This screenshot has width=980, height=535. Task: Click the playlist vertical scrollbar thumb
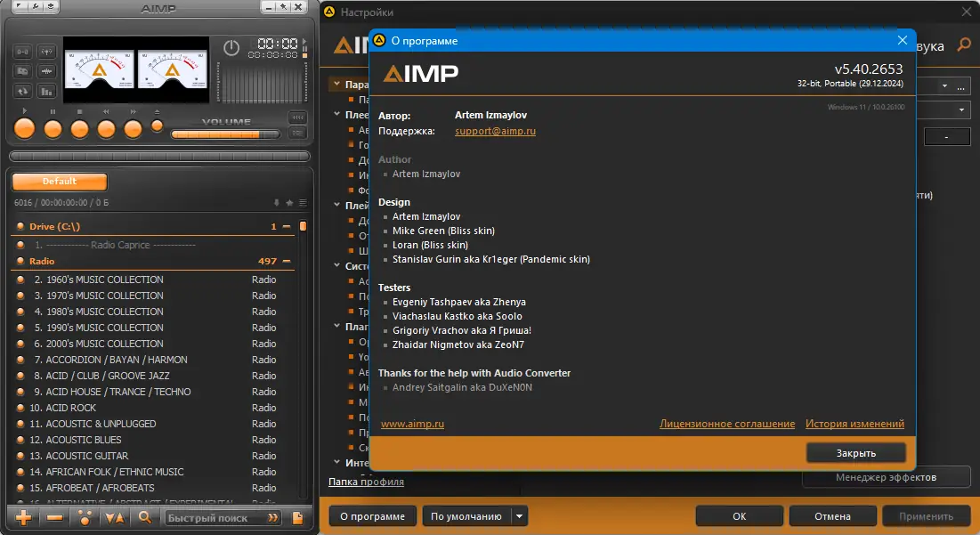tap(304, 225)
